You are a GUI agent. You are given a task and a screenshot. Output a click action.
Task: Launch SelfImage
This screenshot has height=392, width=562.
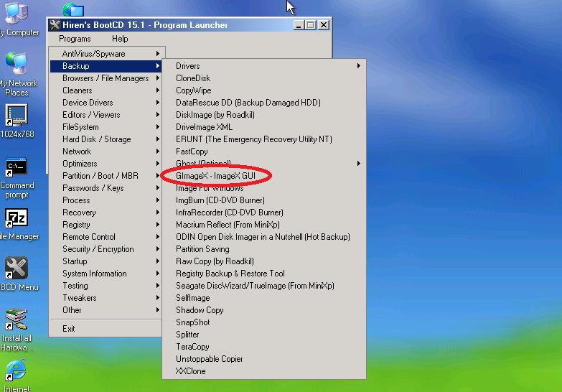click(x=264, y=298)
